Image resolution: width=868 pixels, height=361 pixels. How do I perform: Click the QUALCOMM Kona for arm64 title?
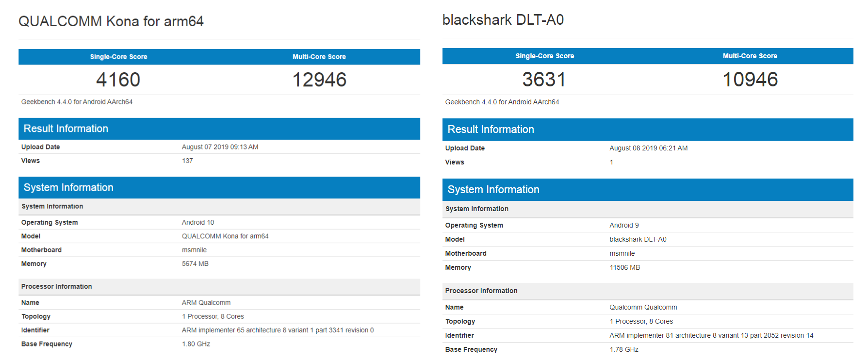[x=111, y=21]
